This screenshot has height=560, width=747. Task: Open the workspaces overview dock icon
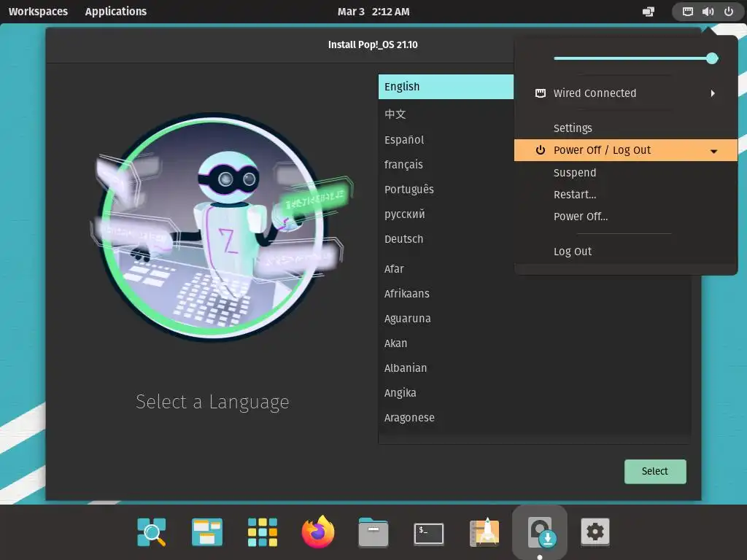click(206, 532)
